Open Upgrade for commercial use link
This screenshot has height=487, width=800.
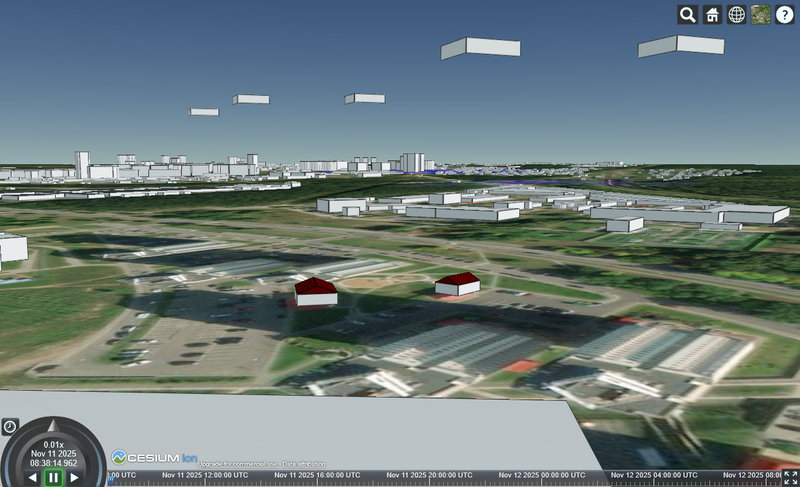coord(237,465)
